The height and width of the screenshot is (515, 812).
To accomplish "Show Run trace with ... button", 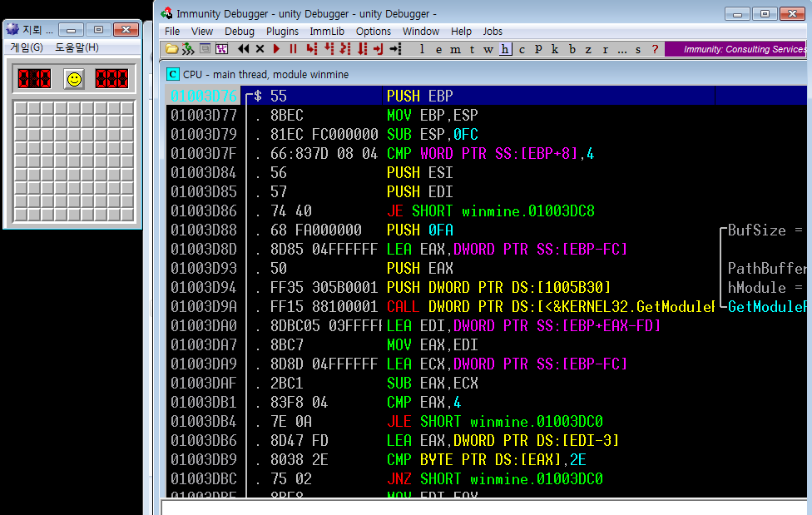I will (x=622, y=49).
